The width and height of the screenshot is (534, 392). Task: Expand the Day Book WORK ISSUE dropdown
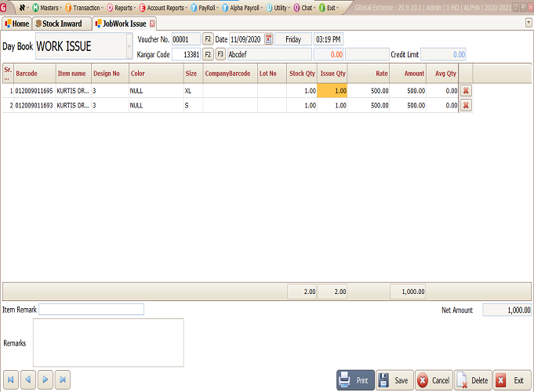coord(129,46)
